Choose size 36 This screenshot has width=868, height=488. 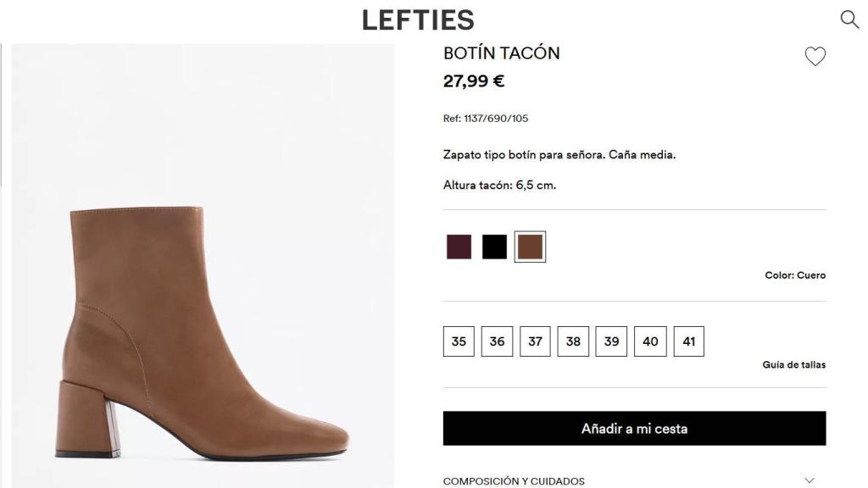click(497, 341)
